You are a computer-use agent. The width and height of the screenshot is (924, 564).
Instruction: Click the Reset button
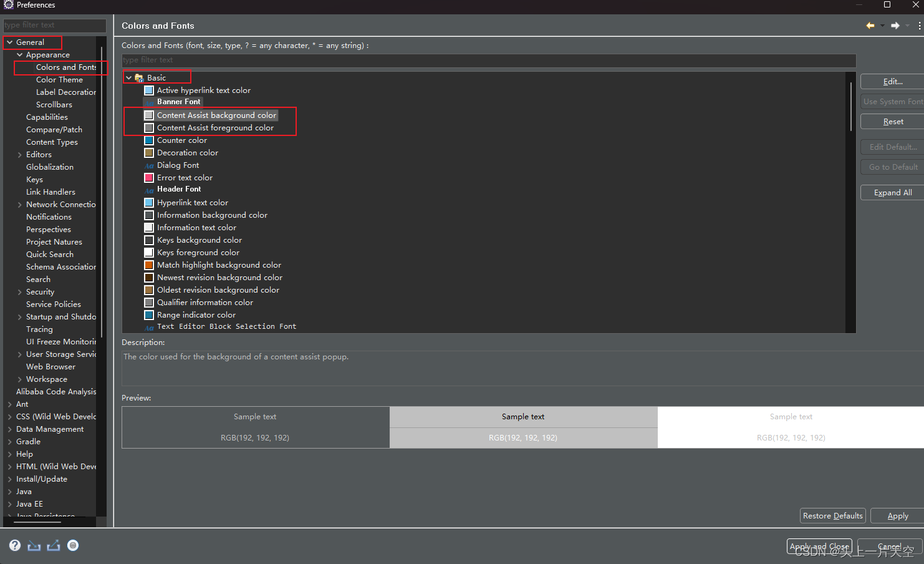click(x=892, y=122)
